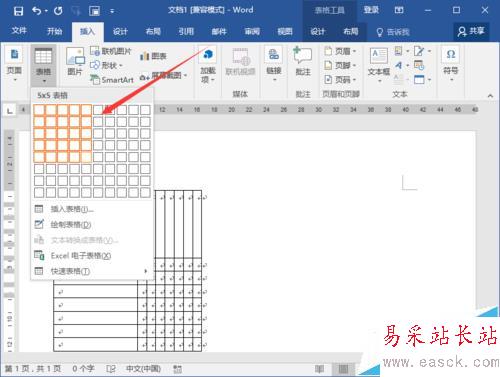Collapse the ribbon with the chevron
Screen dimensions: 500x377
[490, 96]
